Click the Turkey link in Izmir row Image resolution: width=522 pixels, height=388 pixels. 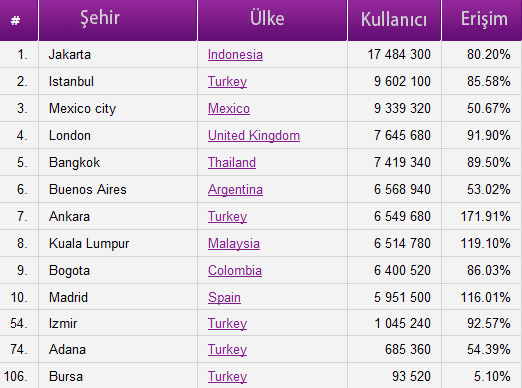(x=227, y=324)
